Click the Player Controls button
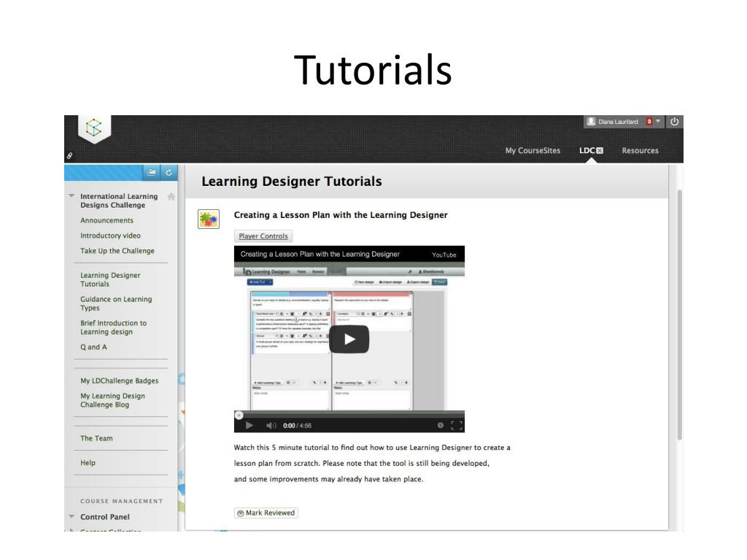 263,236
